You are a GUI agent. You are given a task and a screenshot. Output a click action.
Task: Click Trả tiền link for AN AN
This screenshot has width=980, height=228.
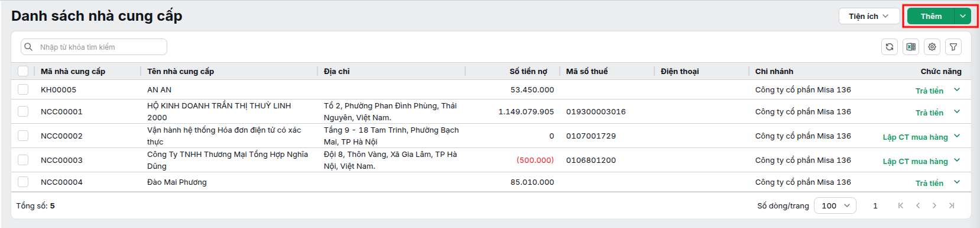[929, 91]
